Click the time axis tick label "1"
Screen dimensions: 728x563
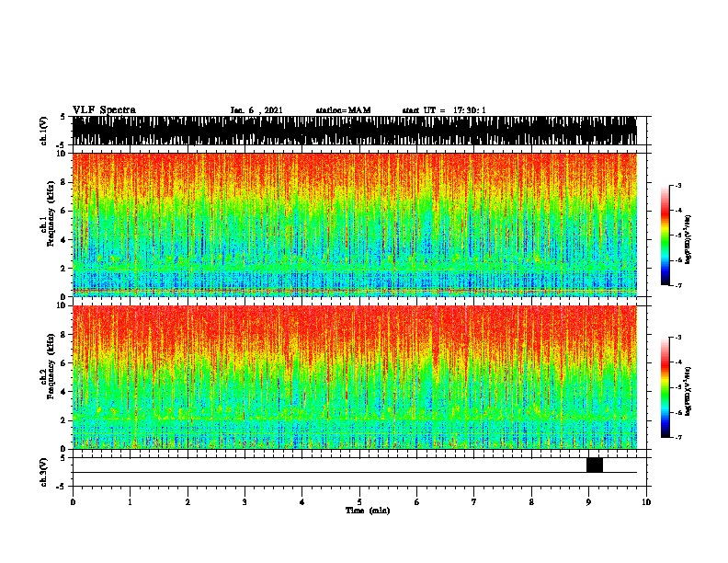[130, 502]
